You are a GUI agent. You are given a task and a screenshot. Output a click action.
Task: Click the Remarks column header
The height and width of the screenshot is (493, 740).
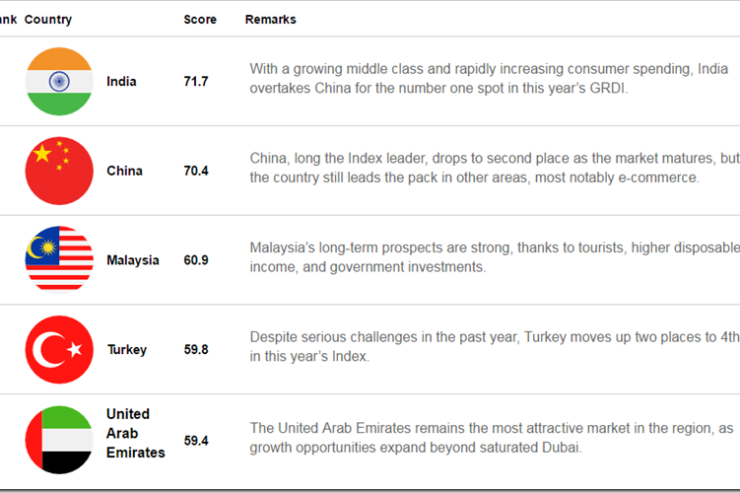(270, 19)
